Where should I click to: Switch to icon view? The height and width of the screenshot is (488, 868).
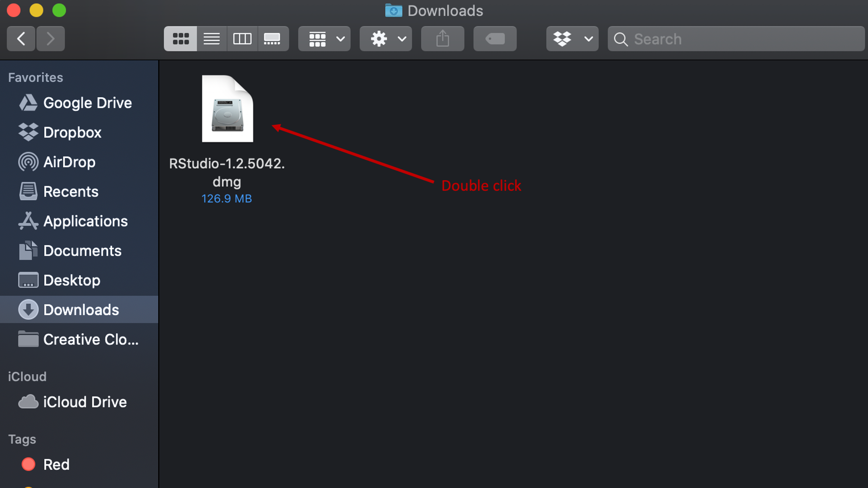tap(180, 39)
